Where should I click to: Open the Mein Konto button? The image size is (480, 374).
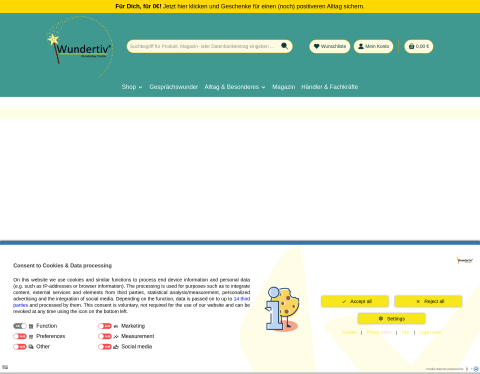[373, 46]
